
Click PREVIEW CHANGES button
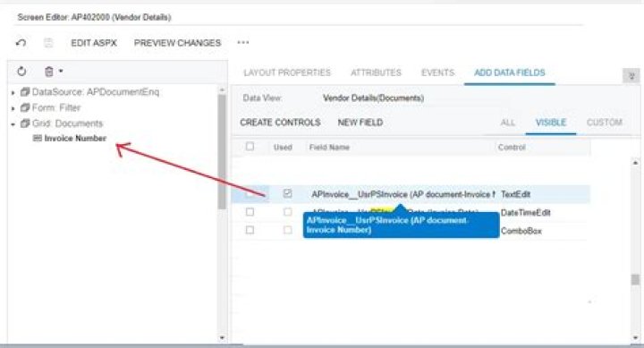tap(177, 43)
